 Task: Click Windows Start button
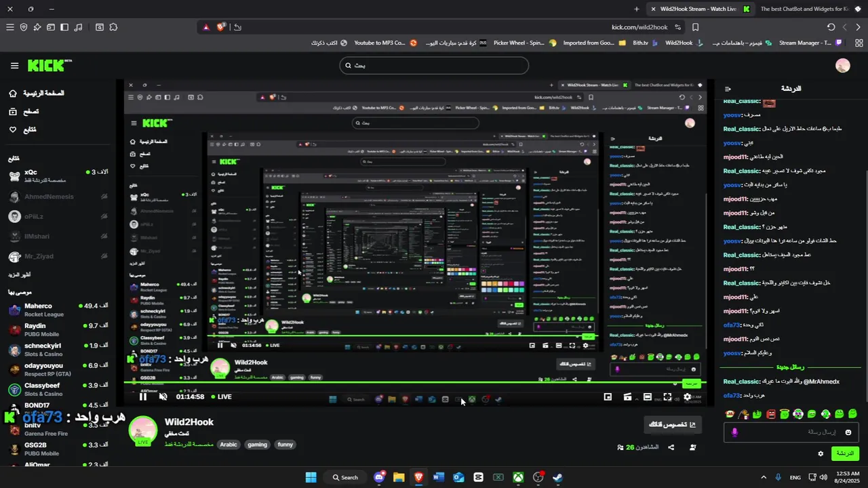[x=311, y=477]
